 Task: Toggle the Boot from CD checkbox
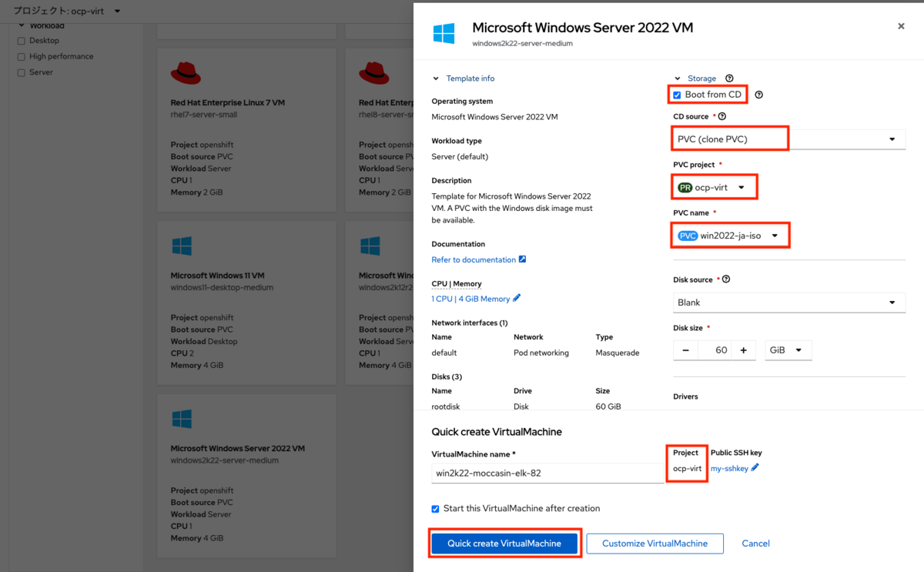pyautogui.click(x=677, y=95)
